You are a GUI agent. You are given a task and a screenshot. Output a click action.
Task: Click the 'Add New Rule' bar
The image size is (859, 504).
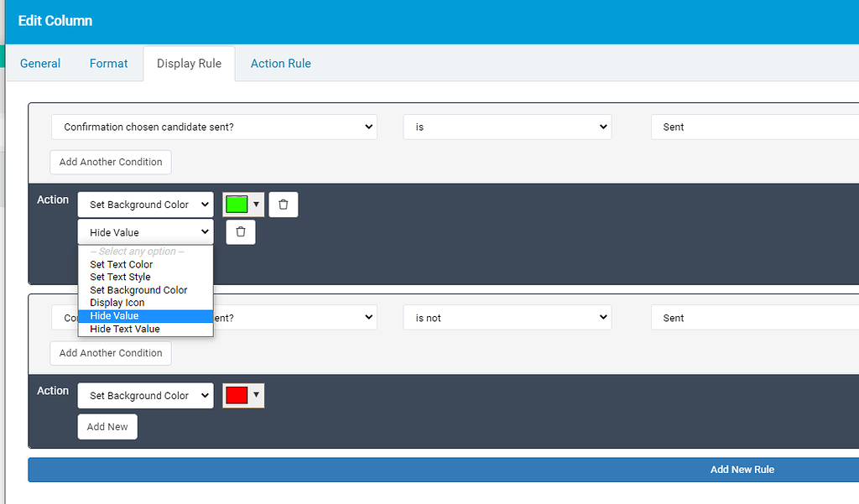742,469
